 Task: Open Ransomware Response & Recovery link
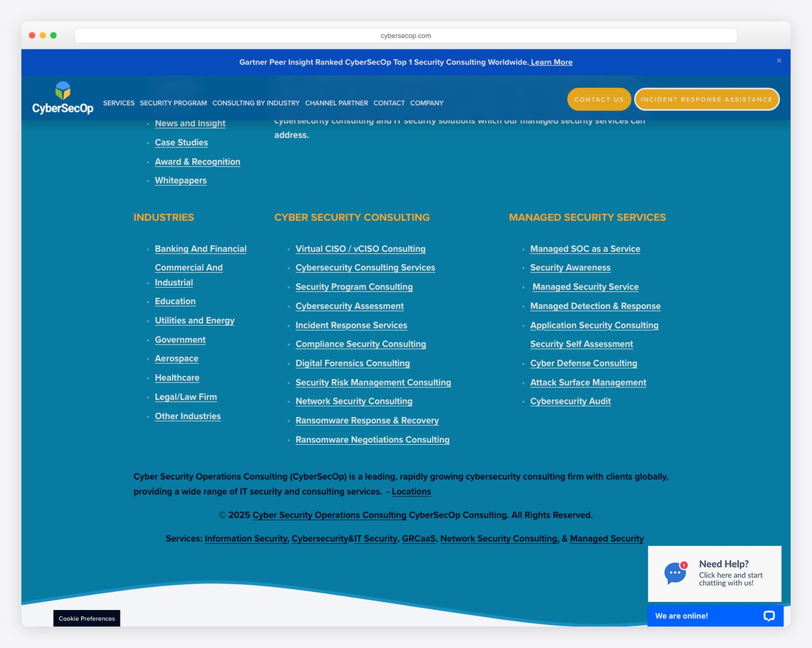point(367,420)
